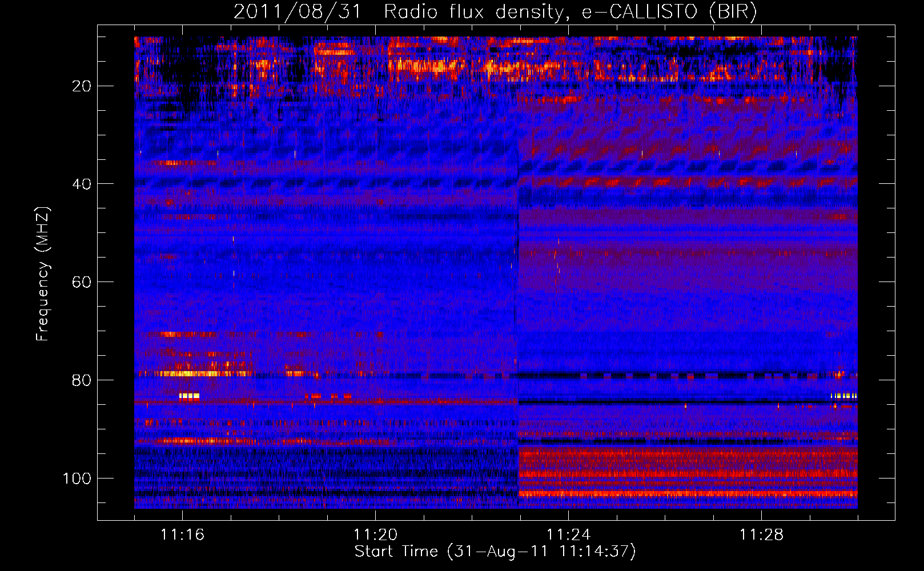
Task: Click the '60' frequency tick label
Action: pos(82,282)
